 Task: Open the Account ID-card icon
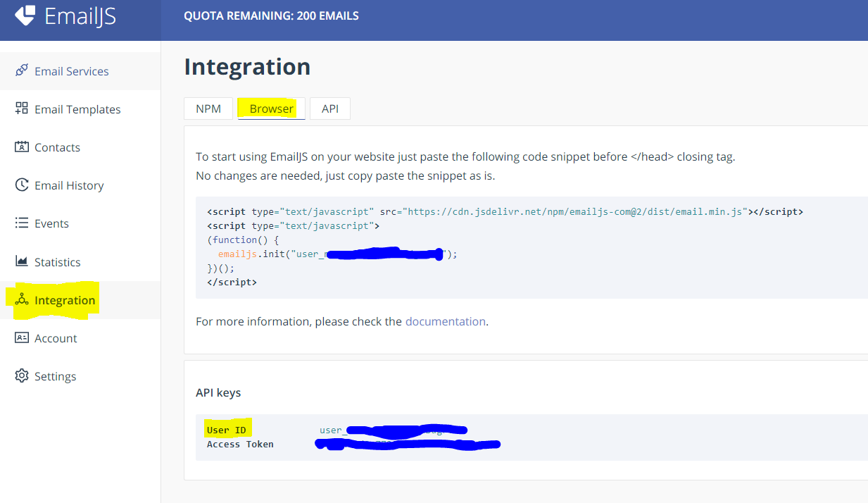(22, 338)
